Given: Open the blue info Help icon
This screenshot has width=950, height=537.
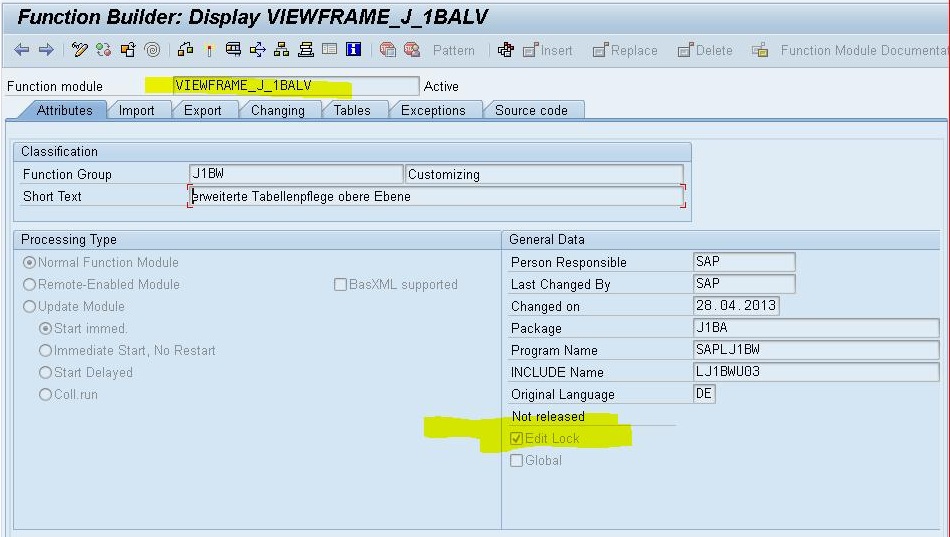Looking at the screenshot, I should coord(353,49).
